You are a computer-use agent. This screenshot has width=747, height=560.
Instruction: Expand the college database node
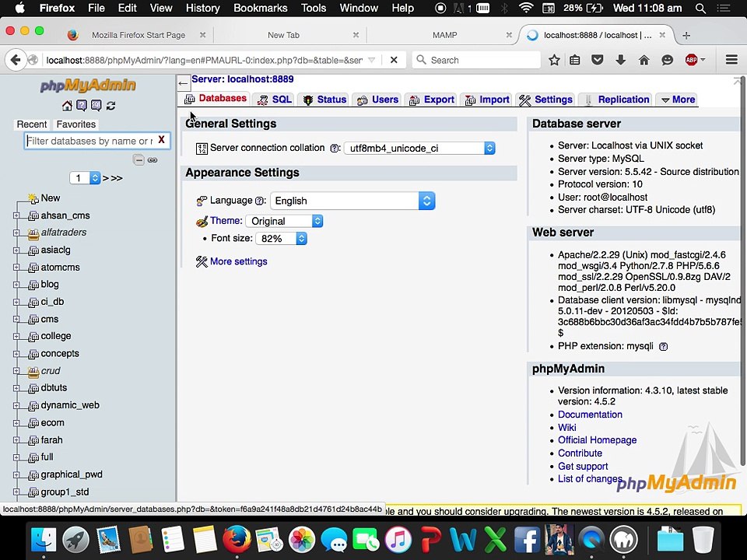[16, 336]
